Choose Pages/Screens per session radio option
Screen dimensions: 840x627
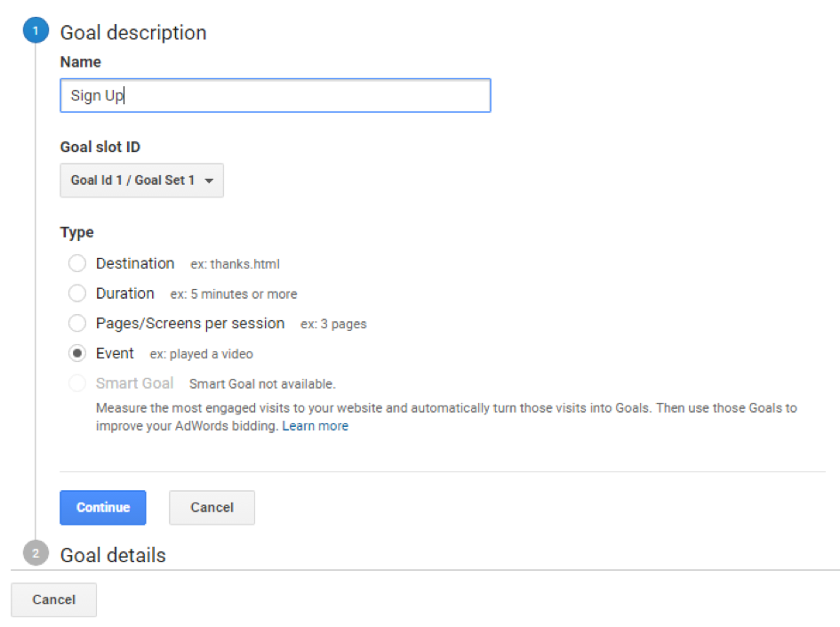[x=77, y=323]
